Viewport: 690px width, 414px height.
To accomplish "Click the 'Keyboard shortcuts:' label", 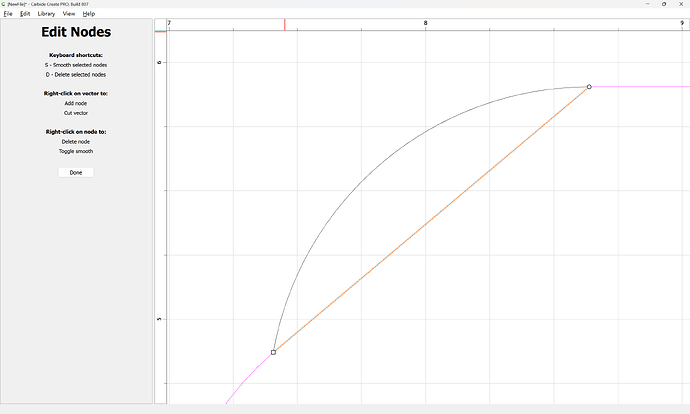I will (76, 55).
